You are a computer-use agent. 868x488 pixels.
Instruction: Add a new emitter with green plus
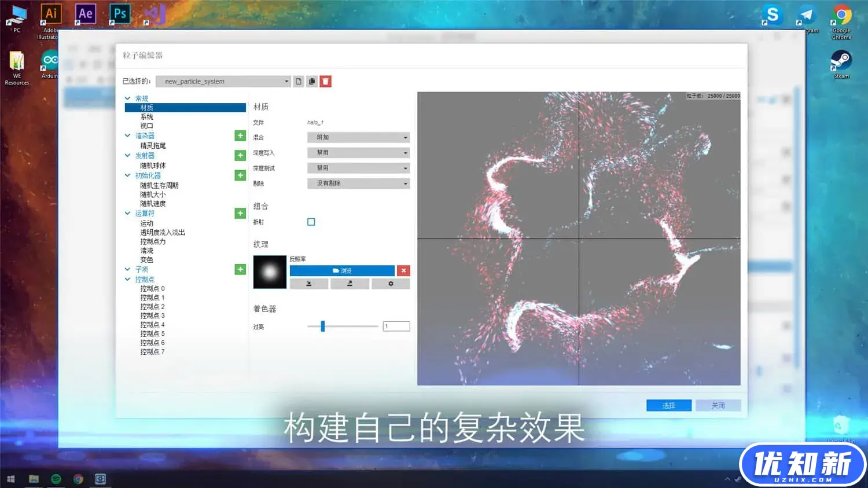click(x=240, y=155)
